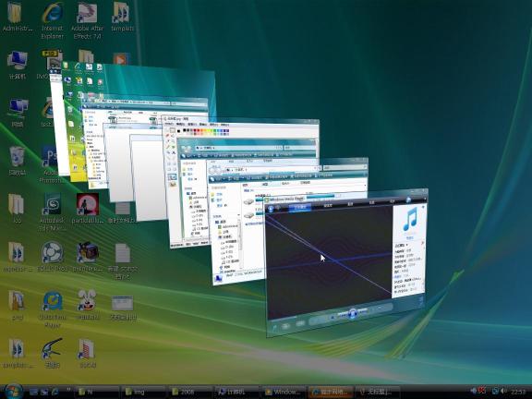Open the shortcut icon above the rabbit icon
Image resolution: width=532 pixels, height=399 pixels.
87,256
